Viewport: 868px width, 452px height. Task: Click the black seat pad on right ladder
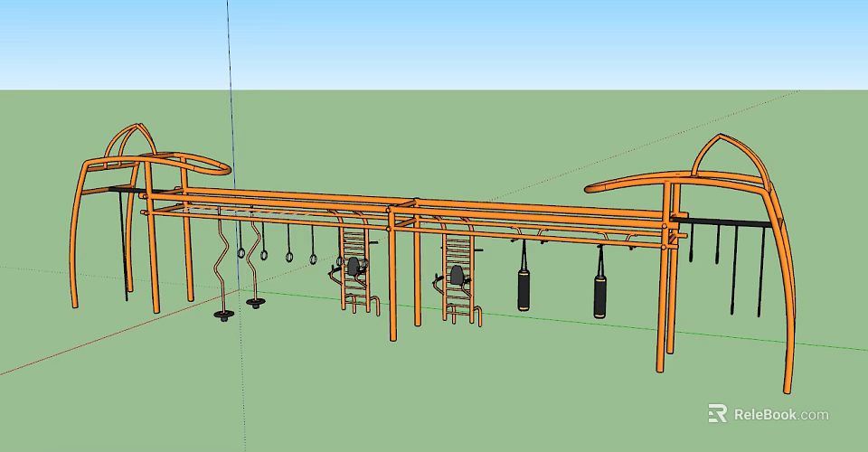click(457, 275)
